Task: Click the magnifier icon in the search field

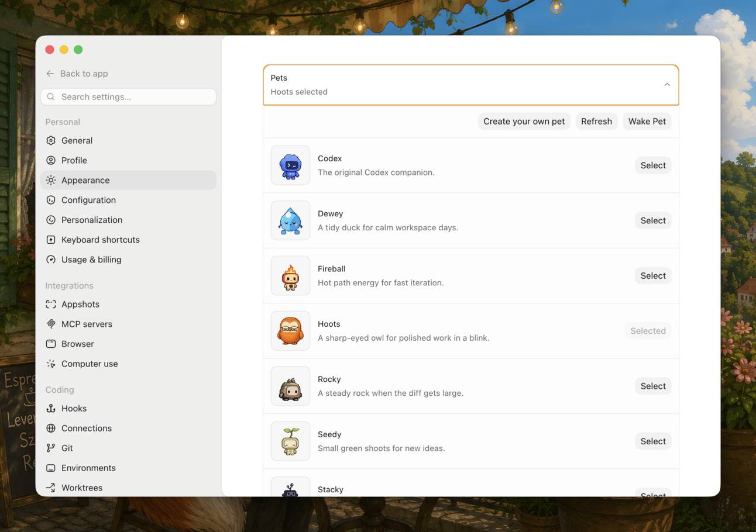Action: tap(51, 96)
